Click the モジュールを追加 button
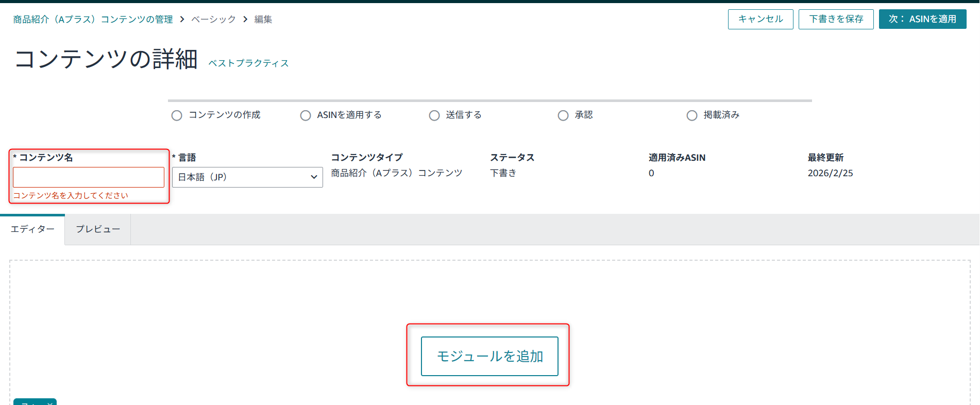The width and height of the screenshot is (980, 405). point(489,356)
